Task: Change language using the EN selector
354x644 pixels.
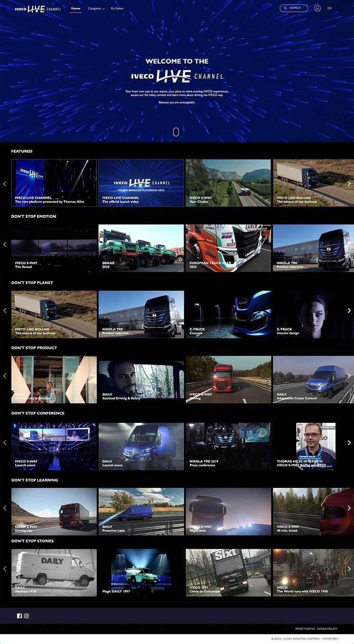Action: 329,9
